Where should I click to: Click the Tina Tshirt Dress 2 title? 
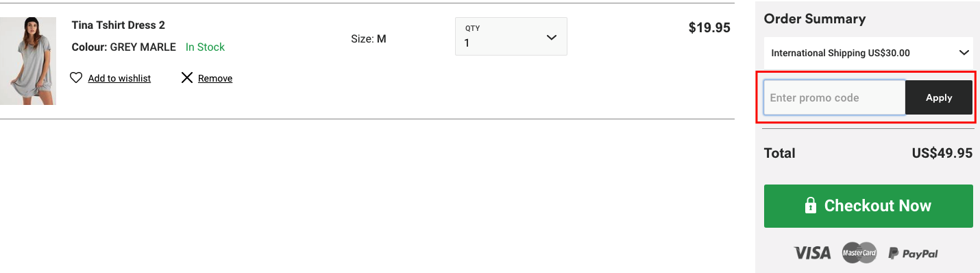[119, 25]
